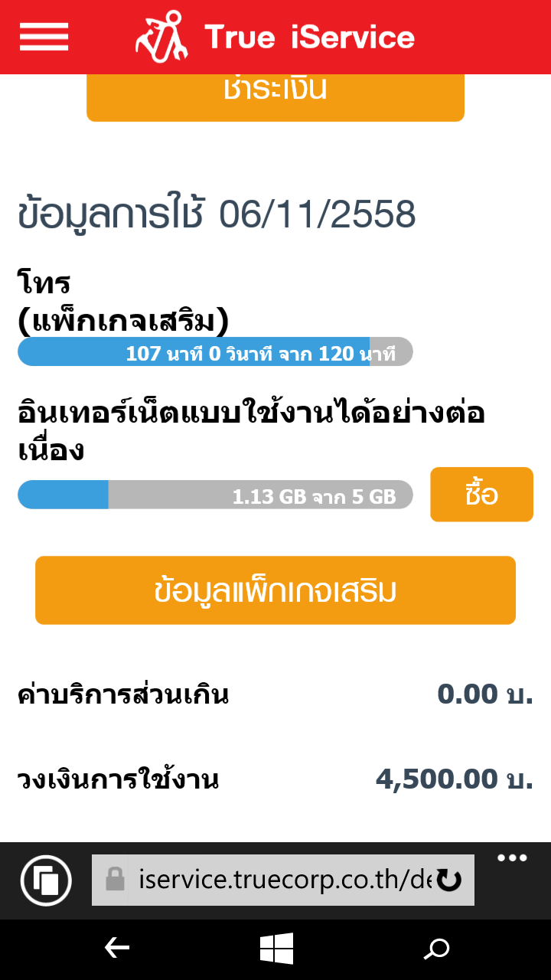Tap the ข้อมูลการใช้ 06/11/2558 heading

click(217, 215)
